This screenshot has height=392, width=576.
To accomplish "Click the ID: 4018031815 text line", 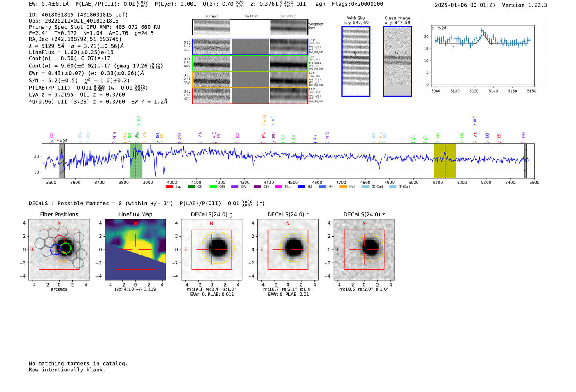I will [78, 15].
